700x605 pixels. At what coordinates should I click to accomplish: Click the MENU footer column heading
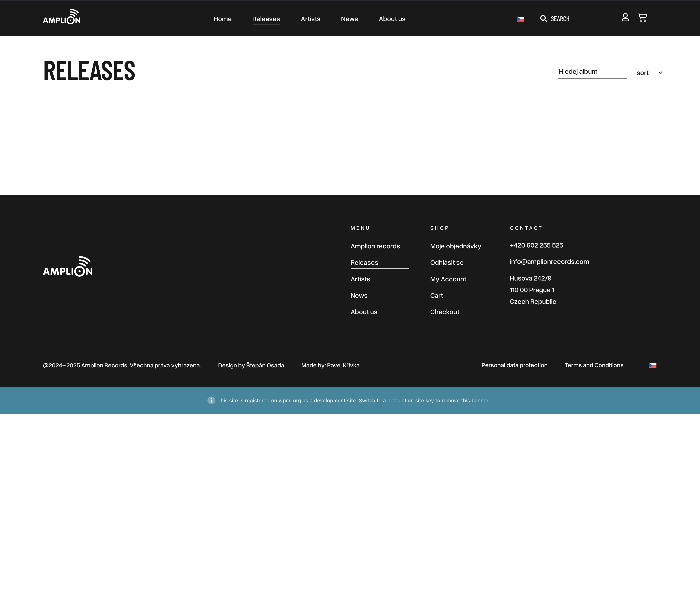360,228
